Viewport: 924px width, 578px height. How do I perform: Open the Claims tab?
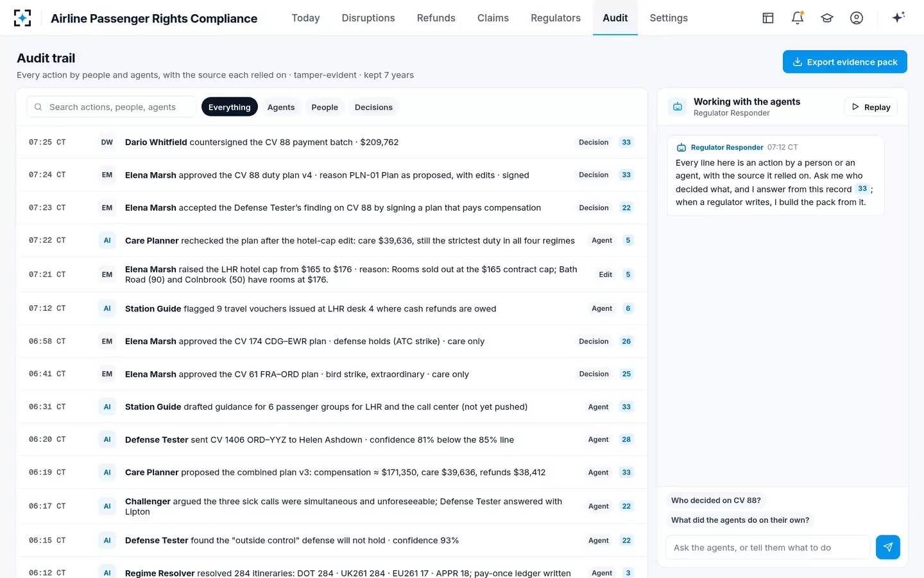point(493,18)
